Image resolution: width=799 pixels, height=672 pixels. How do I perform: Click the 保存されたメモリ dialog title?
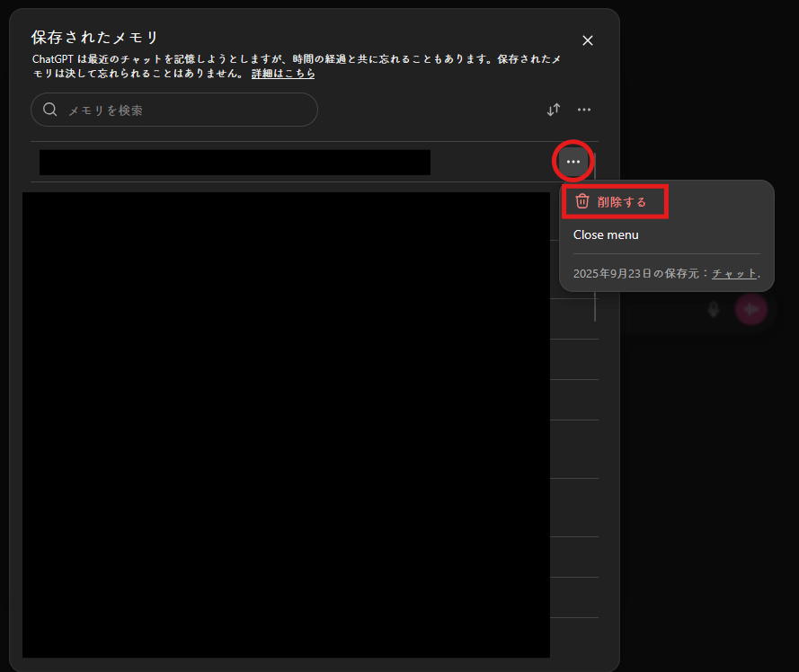click(94, 38)
